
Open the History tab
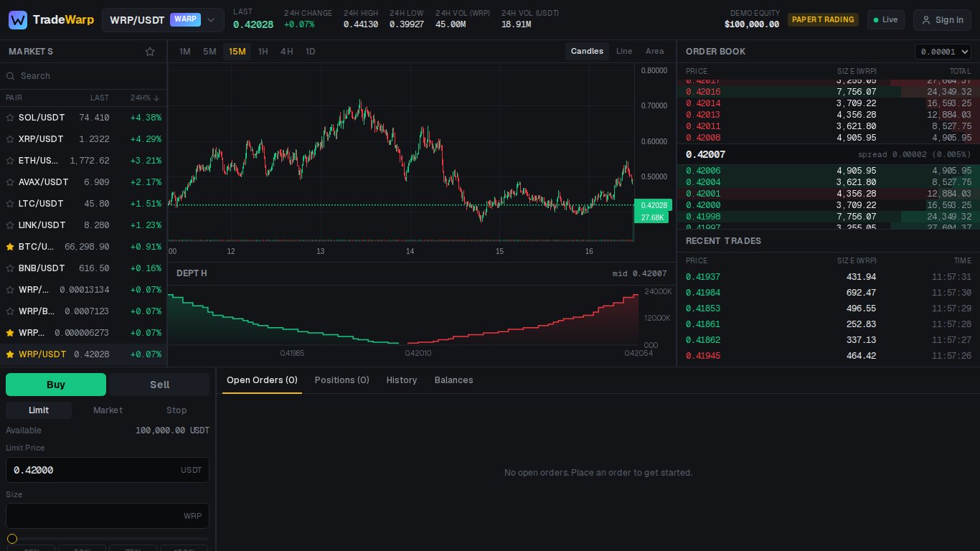point(402,380)
